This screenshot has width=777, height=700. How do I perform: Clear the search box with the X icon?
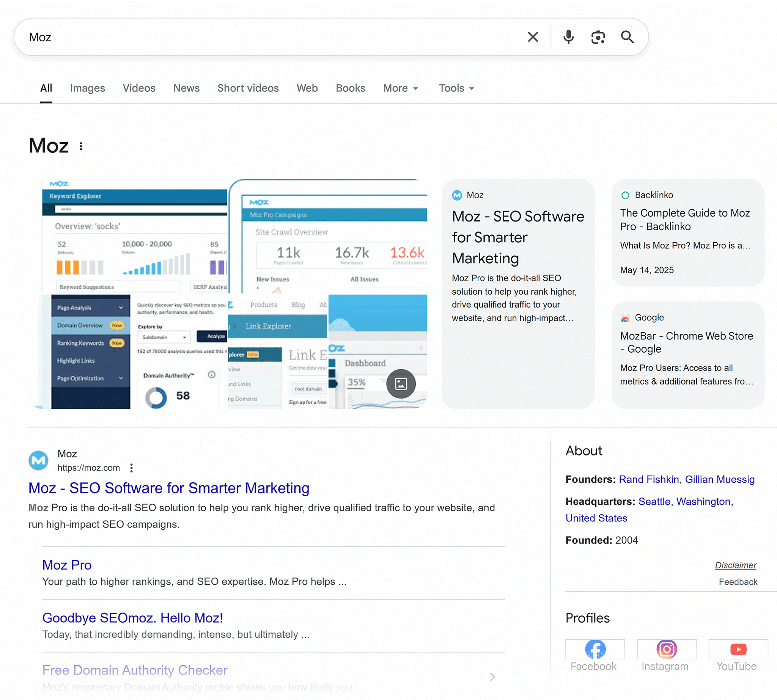click(533, 37)
